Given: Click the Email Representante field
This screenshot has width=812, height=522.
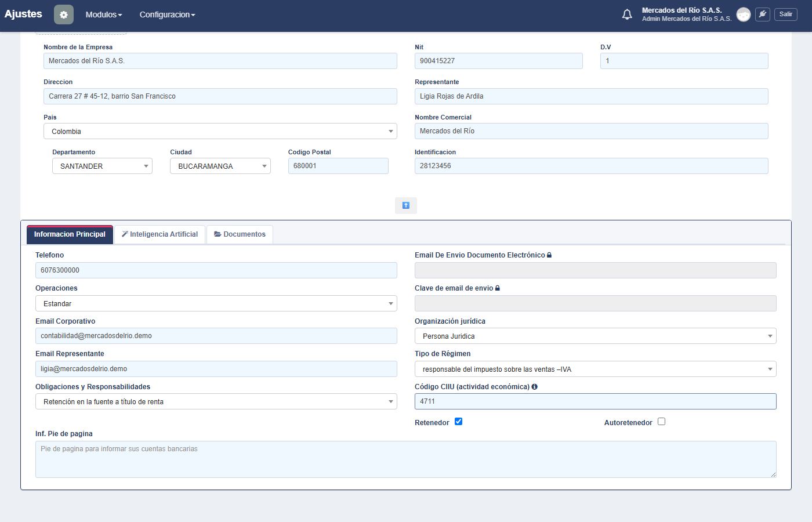Looking at the screenshot, I should (216, 369).
